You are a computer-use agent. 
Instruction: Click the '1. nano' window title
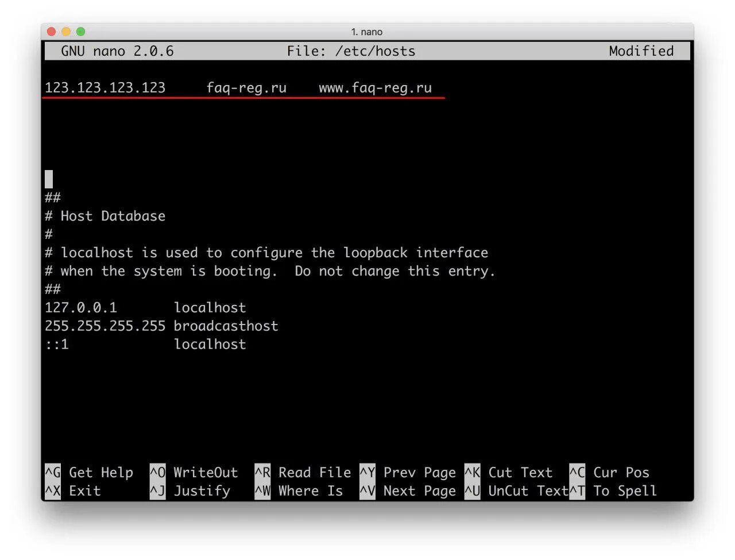(367, 32)
